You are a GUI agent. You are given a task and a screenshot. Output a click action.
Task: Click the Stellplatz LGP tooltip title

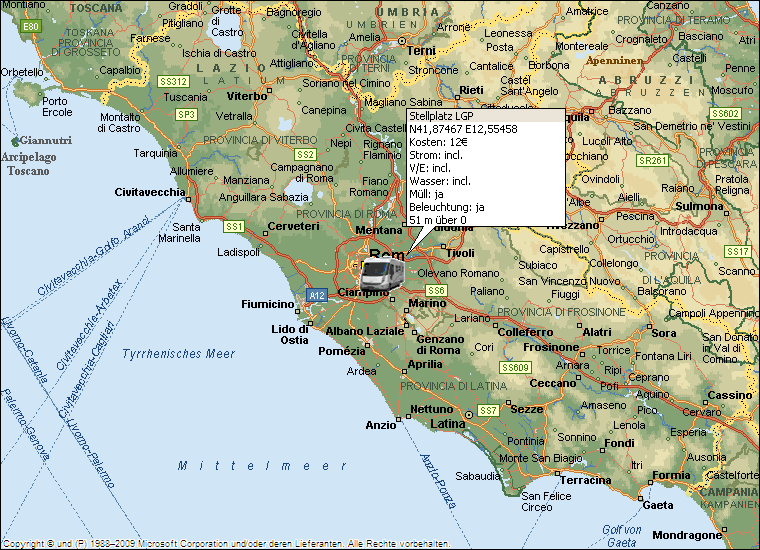441,116
